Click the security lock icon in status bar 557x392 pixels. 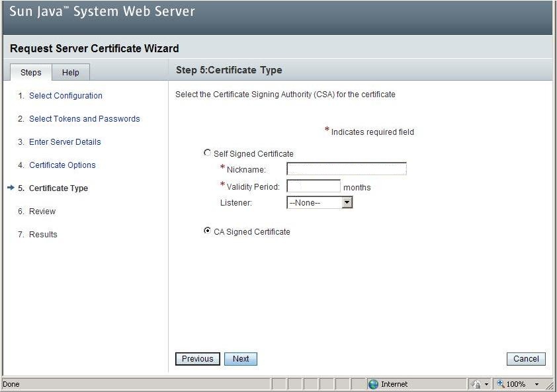click(476, 384)
